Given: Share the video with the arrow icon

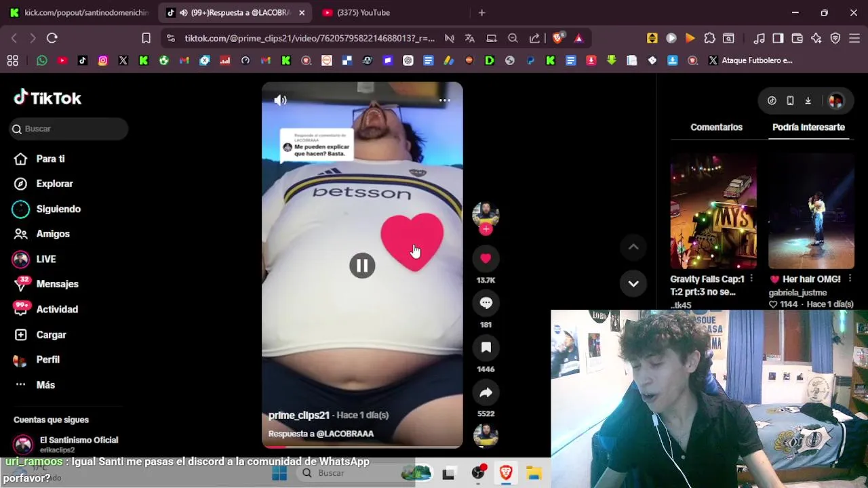Looking at the screenshot, I should pos(486,392).
